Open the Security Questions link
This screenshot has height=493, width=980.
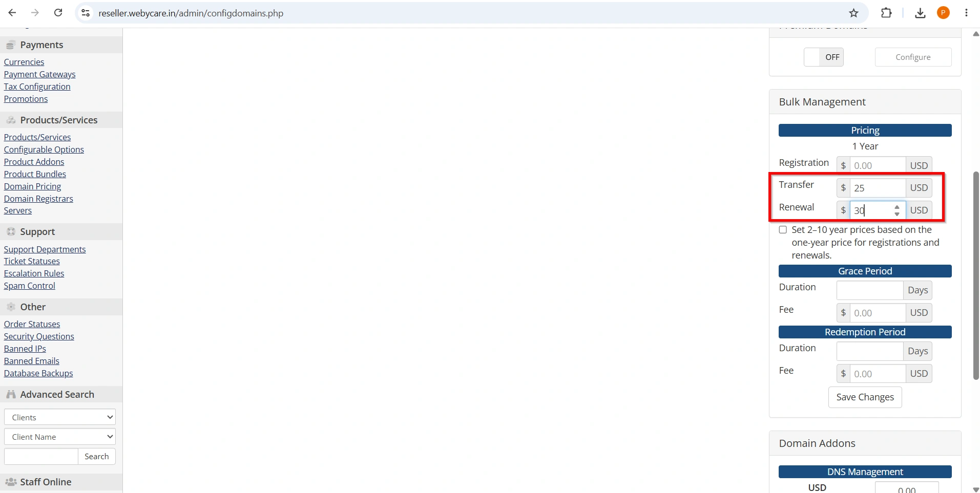39,336
